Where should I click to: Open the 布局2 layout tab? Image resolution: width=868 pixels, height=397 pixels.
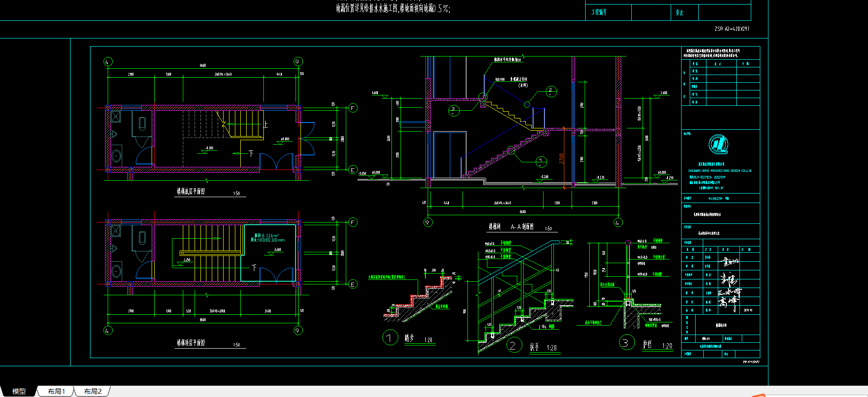[x=93, y=391]
